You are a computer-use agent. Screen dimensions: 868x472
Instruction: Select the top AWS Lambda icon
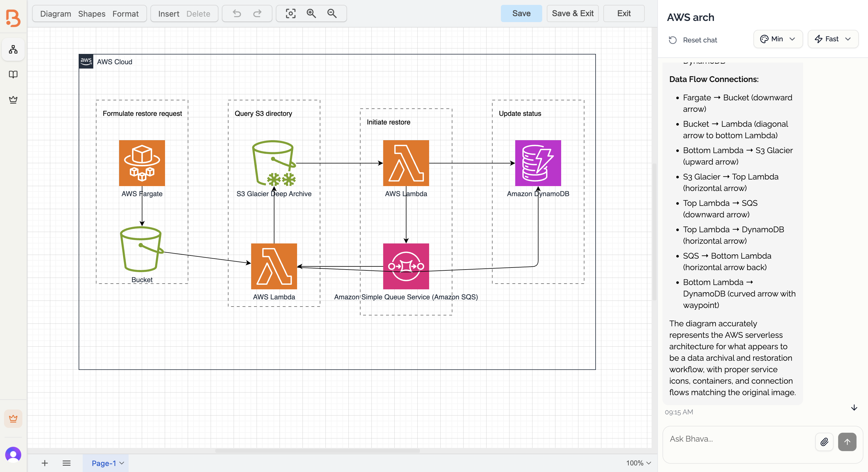406,163
